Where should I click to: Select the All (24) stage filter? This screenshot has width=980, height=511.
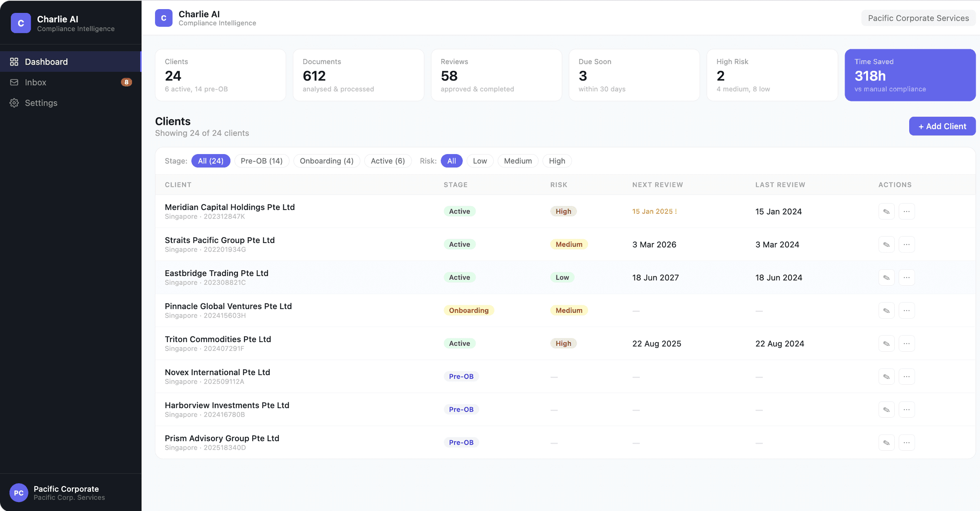point(211,161)
